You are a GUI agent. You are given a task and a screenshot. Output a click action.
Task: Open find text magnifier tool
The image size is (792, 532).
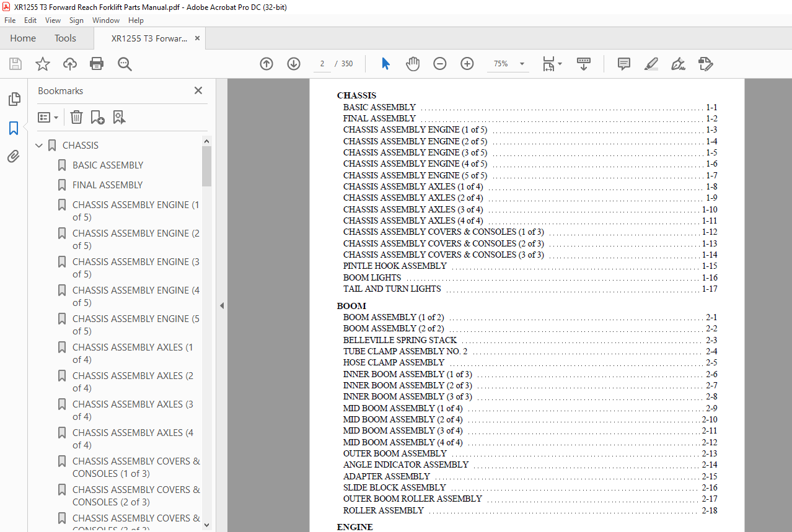click(125, 64)
